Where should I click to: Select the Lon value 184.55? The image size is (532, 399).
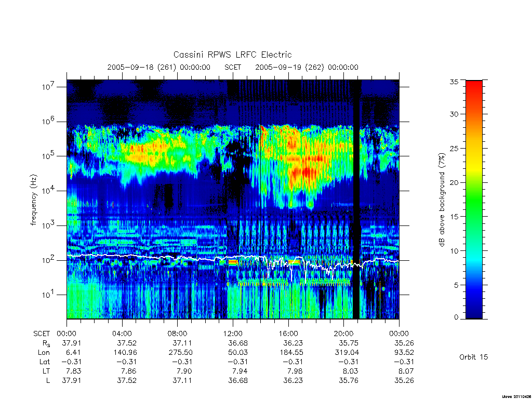291,352
